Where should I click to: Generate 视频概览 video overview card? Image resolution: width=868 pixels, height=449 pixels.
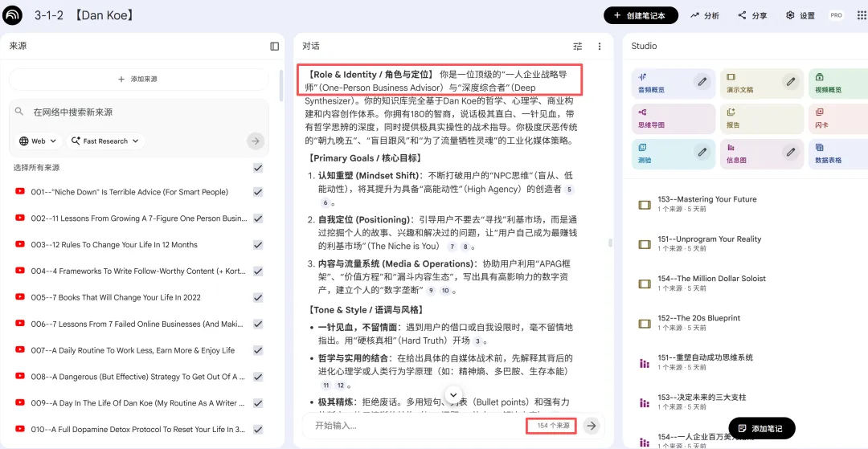[x=838, y=84]
